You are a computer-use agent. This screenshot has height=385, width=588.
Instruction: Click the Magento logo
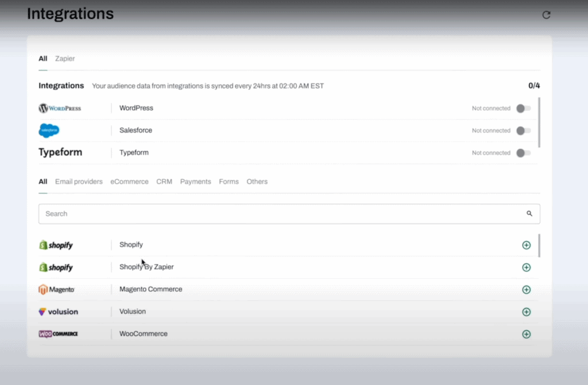56,289
